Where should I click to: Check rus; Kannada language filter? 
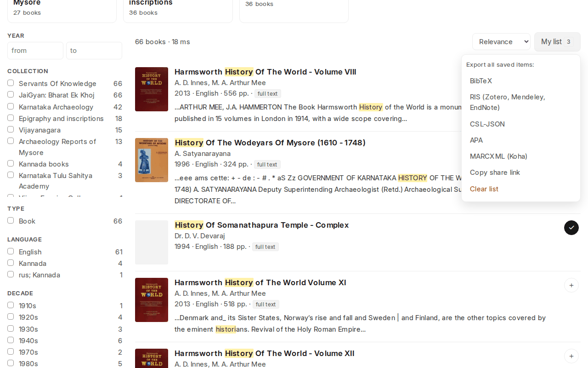11,274
